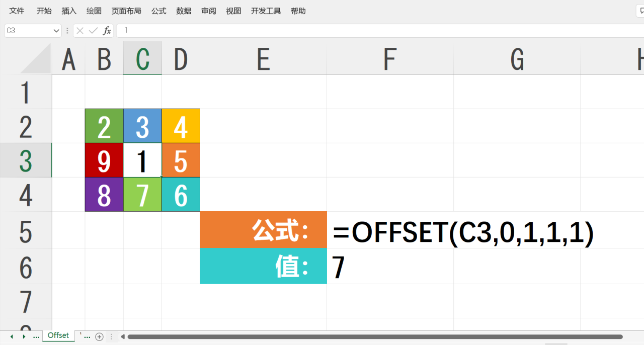Click the light green cell containing 7
The width and height of the screenshot is (644, 345).
pos(142,195)
